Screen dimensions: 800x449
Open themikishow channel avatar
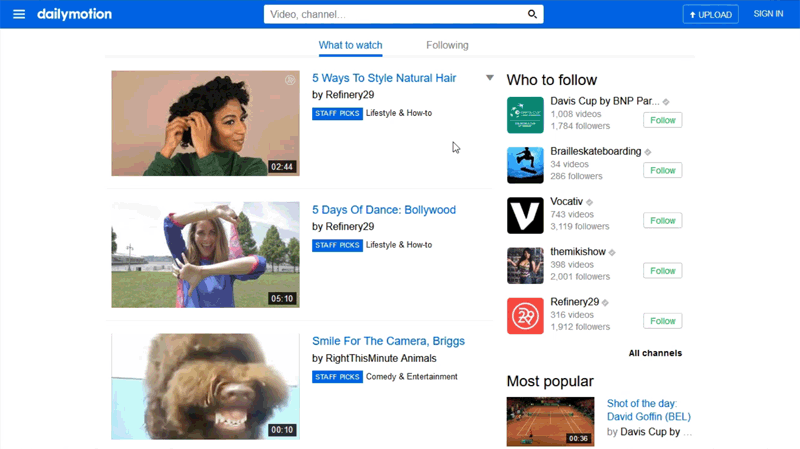tap(525, 265)
